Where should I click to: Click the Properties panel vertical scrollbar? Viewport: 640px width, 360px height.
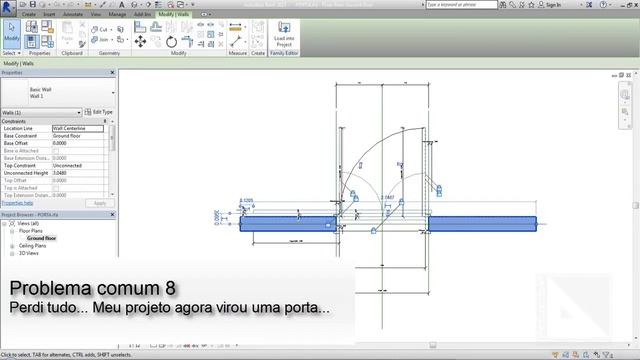click(x=112, y=139)
